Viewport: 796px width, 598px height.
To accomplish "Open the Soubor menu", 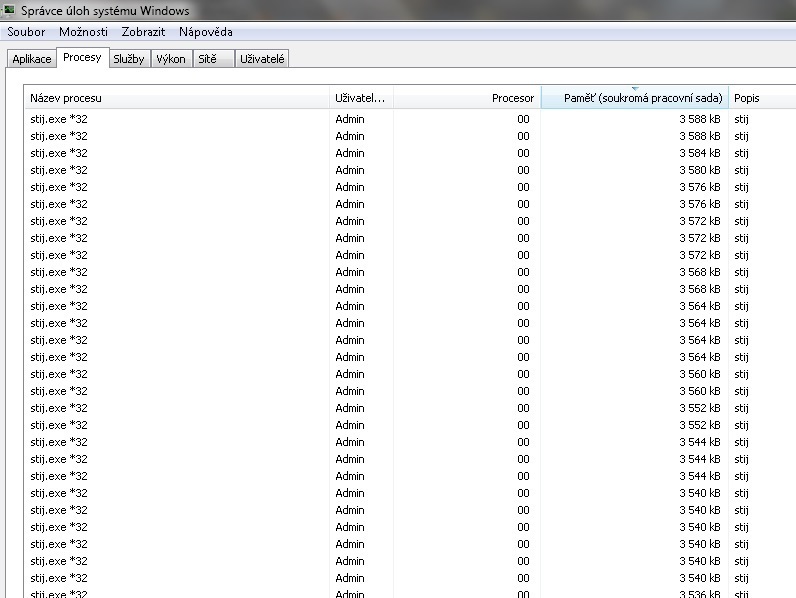I will [26, 32].
